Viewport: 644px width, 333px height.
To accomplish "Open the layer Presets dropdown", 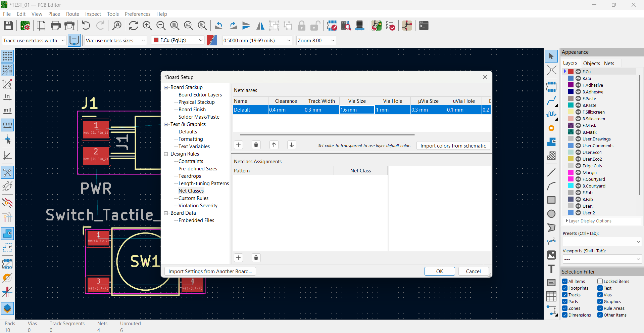I will click(602, 242).
